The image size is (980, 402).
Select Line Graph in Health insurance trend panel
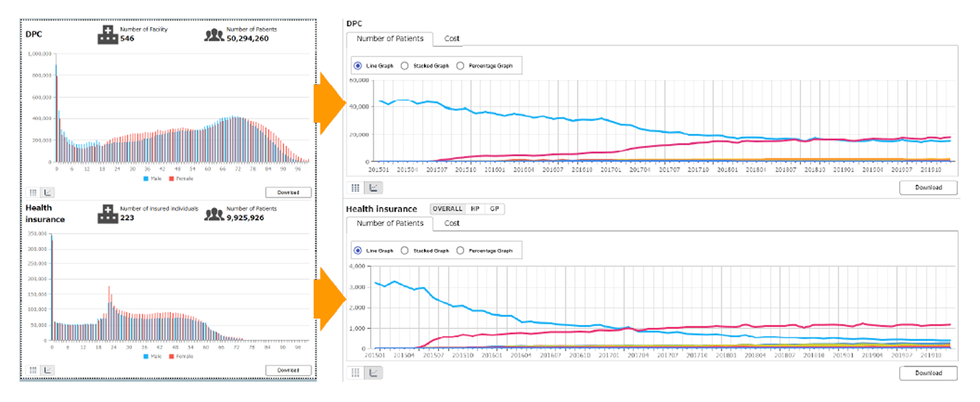click(x=357, y=251)
